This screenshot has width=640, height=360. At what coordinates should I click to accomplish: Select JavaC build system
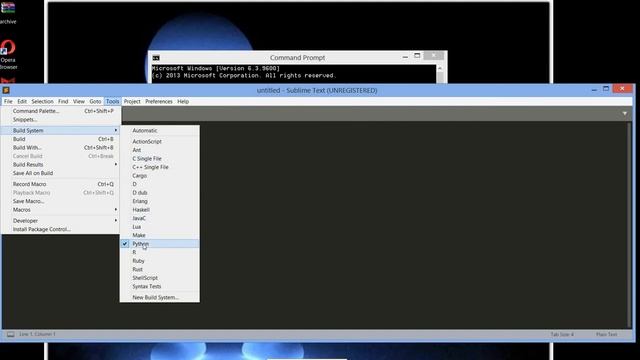(x=160, y=218)
